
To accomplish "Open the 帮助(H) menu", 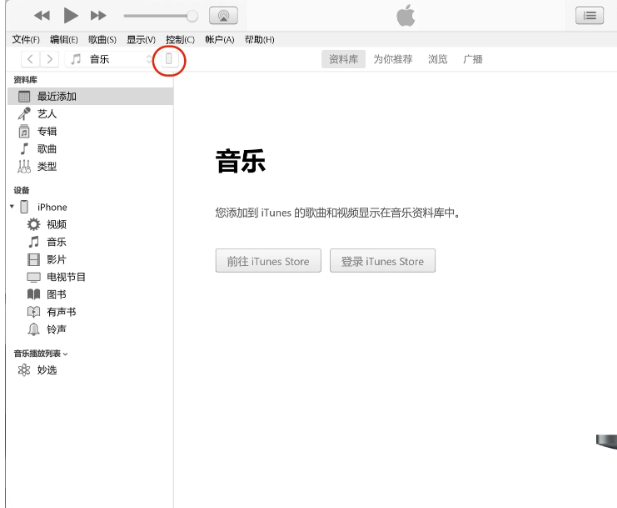I will pos(259,39).
